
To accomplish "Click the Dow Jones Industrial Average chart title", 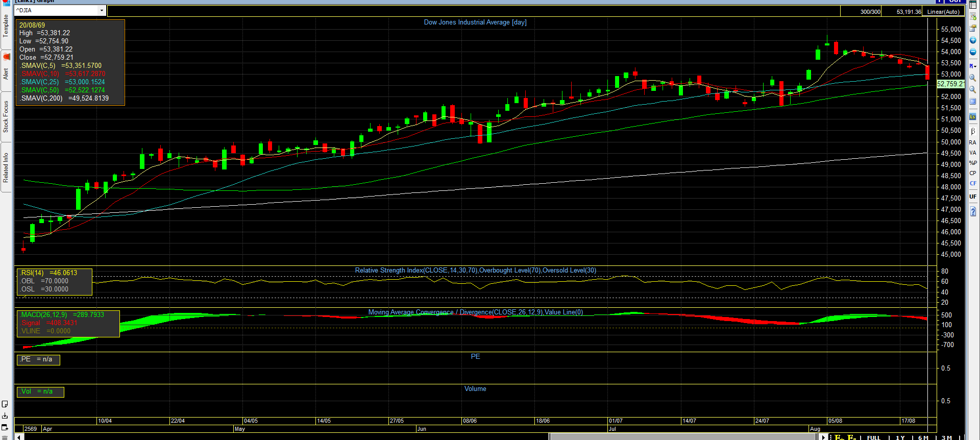I will [x=475, y=22].
